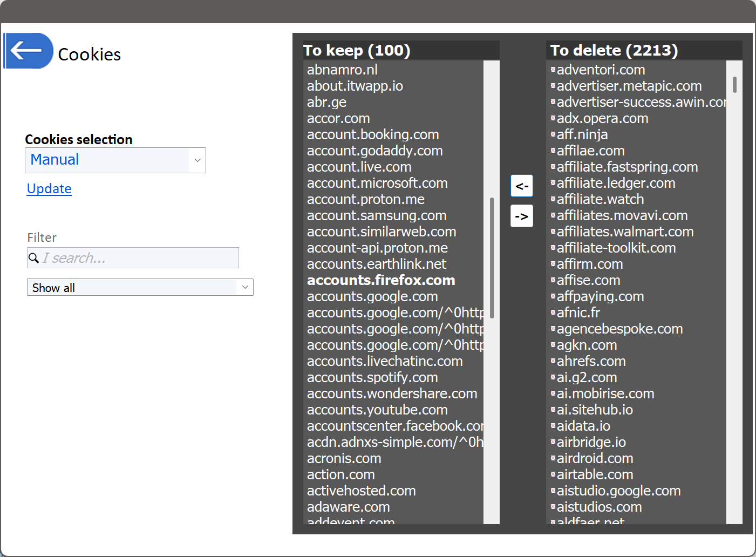Image resolution: width=756 pixels, height=557 pixels.
Task: Click the To delete list scrollbar thumb
Action: pos(734,85)
